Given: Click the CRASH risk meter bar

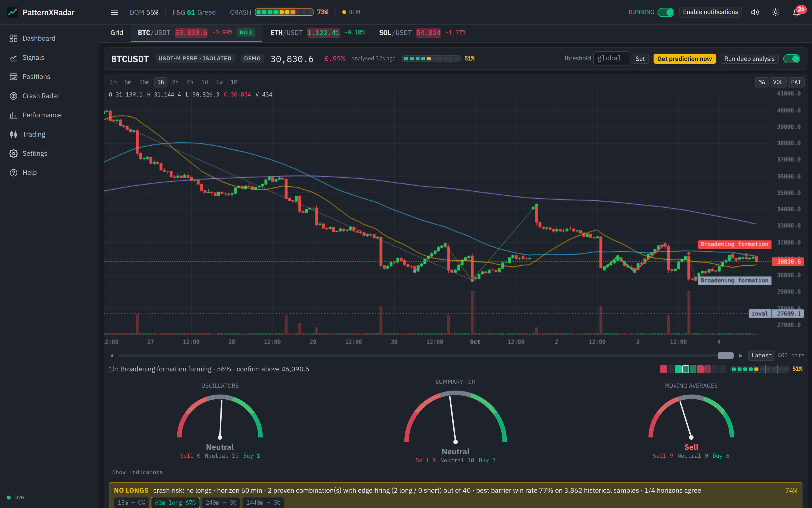Looking at the screenshot, I should click(x=284, y=12).
